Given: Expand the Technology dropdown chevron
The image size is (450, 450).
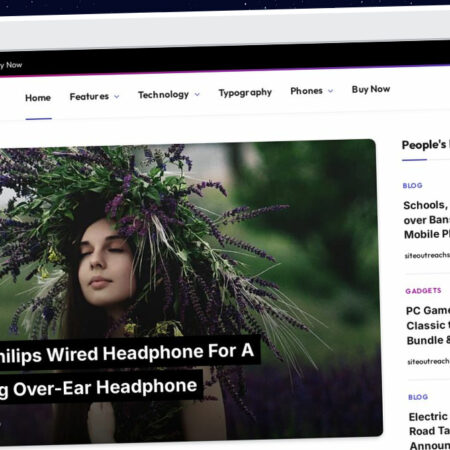Looking at the screenshot, I should tap(197, 95).
